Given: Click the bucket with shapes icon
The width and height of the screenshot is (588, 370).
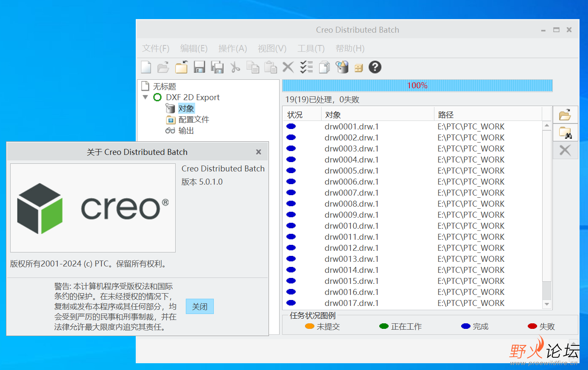Looking at the screenshot, I should tap(342, 67).
